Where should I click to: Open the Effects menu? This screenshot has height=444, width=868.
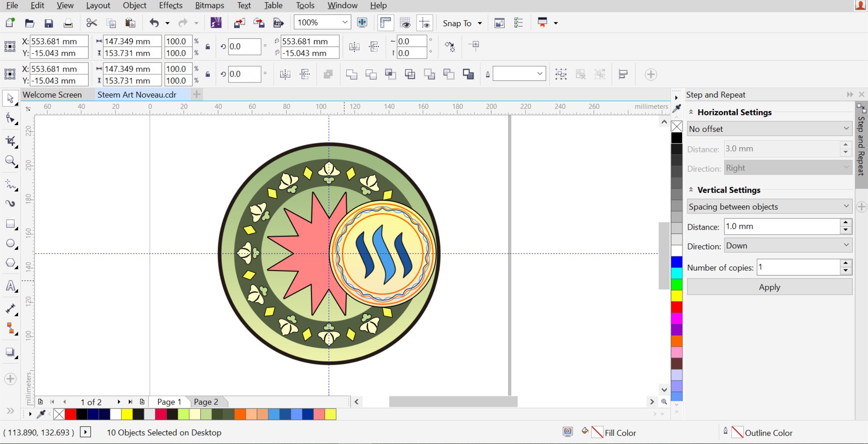[x=171, y=5]
